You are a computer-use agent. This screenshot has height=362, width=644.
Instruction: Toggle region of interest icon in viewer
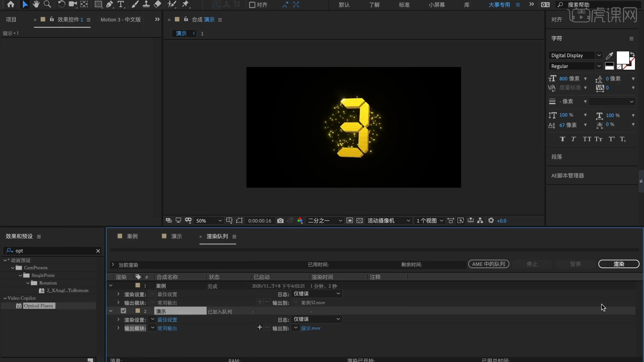tap(350, 221)
